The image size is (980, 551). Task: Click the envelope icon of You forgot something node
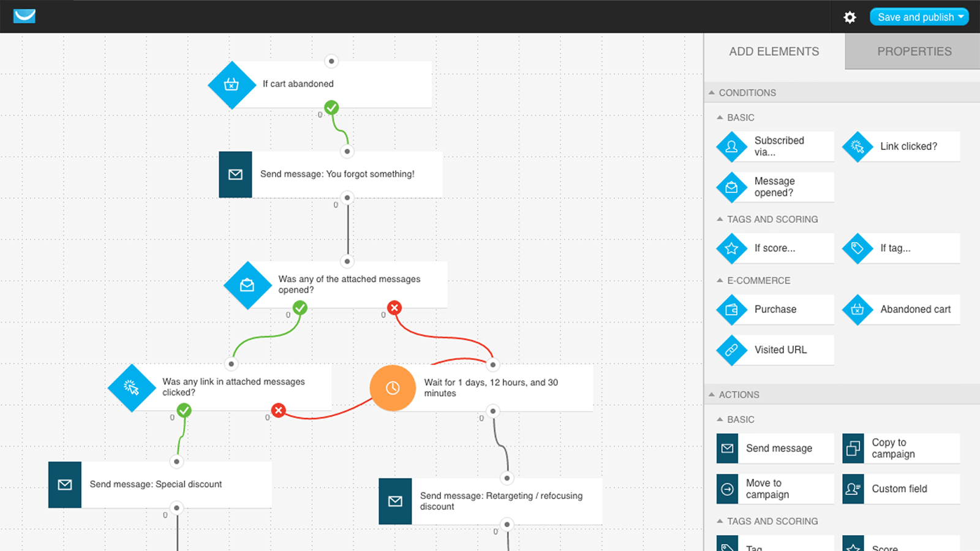[x=235, y=174]
